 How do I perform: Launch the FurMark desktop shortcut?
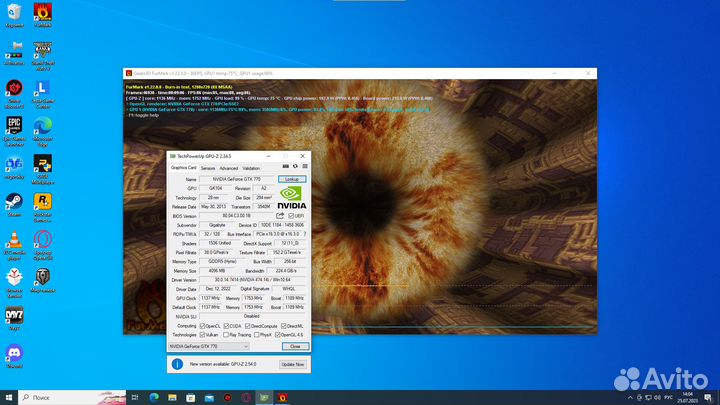[x=42, y=14]
